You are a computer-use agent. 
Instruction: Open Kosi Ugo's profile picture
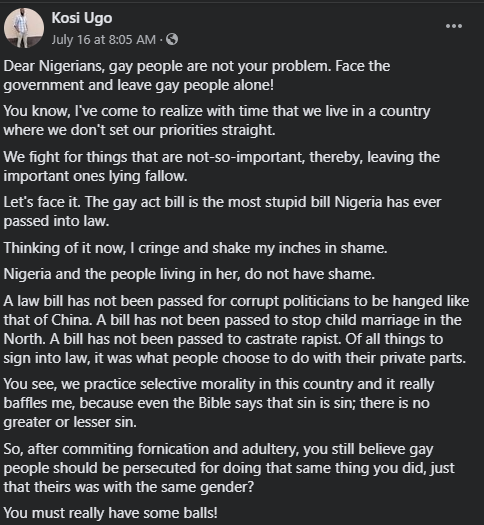tap(24, 28)
